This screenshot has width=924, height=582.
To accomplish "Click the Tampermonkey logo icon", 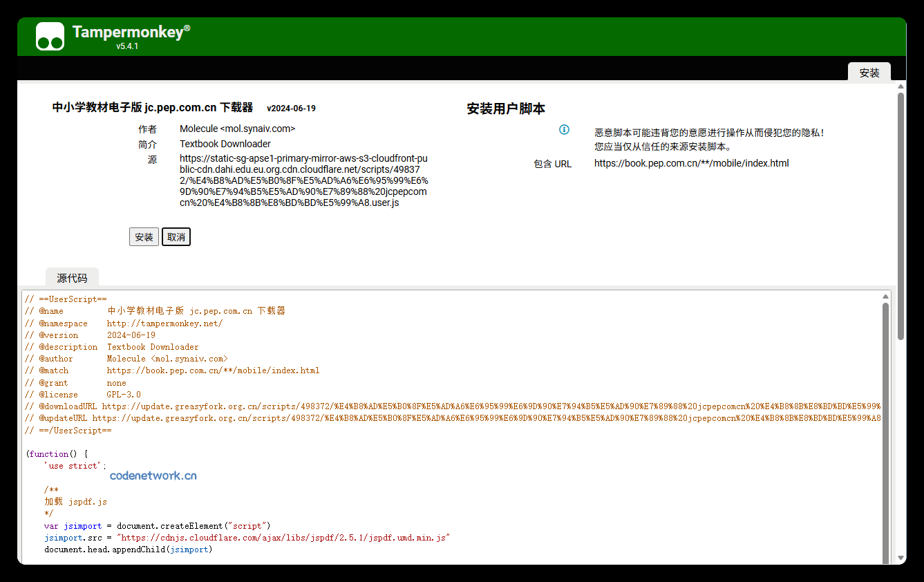I will [x=50, y=37].
